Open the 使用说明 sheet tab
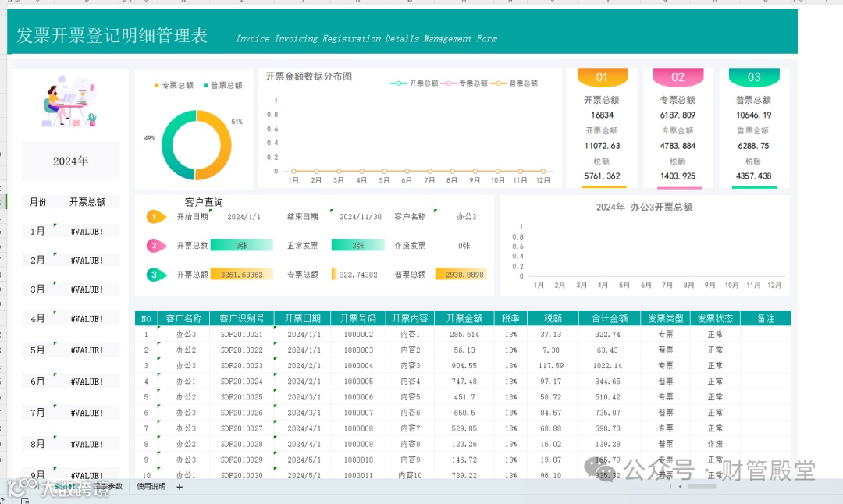The height and width of the screenshot is (504, 843). (151, 486)
